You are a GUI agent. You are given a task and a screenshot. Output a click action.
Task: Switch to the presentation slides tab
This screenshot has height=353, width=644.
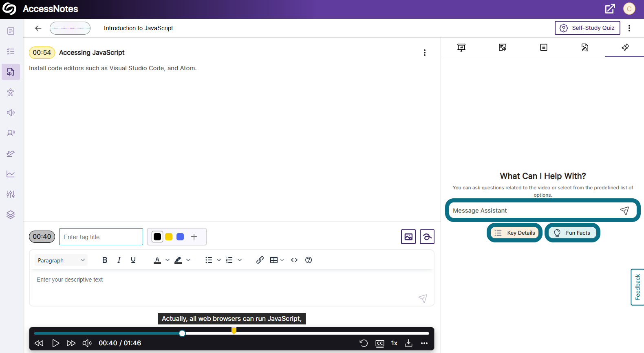(461, 47)
